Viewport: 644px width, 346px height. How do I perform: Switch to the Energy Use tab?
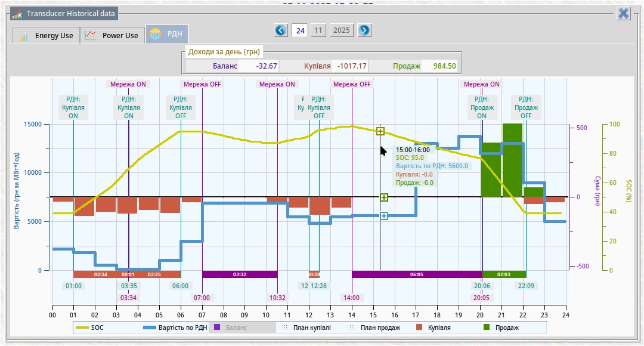[x=46, y=36]
